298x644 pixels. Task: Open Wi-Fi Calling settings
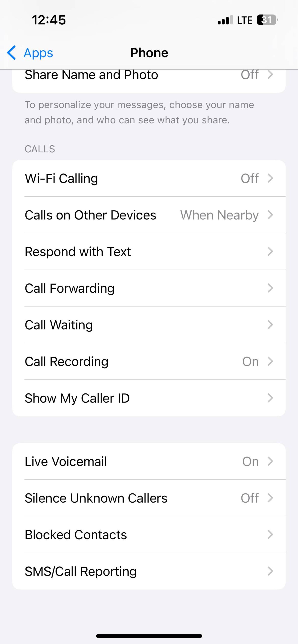[149, 178]
